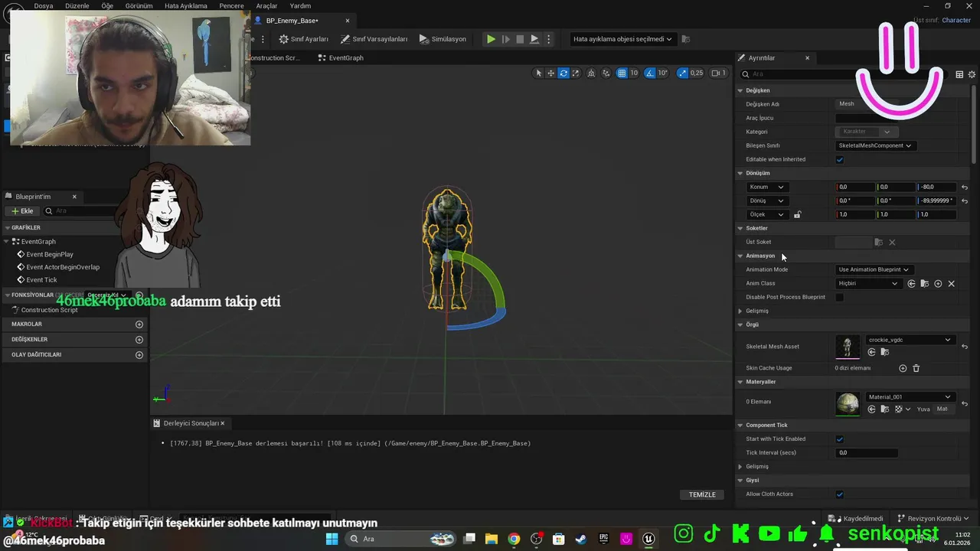Toggle Allow Cloth Actors checkbox
The image size is (980, 551).
coord(840,494)
